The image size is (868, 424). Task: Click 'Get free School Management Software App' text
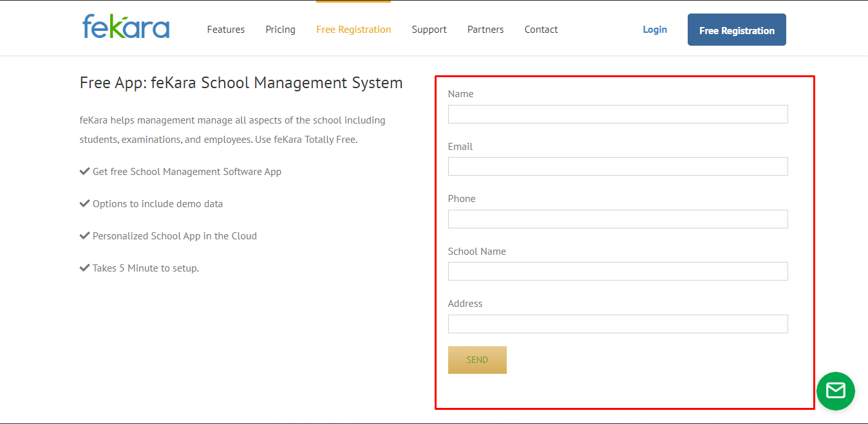pyautogui.click(x=187, y=172)
